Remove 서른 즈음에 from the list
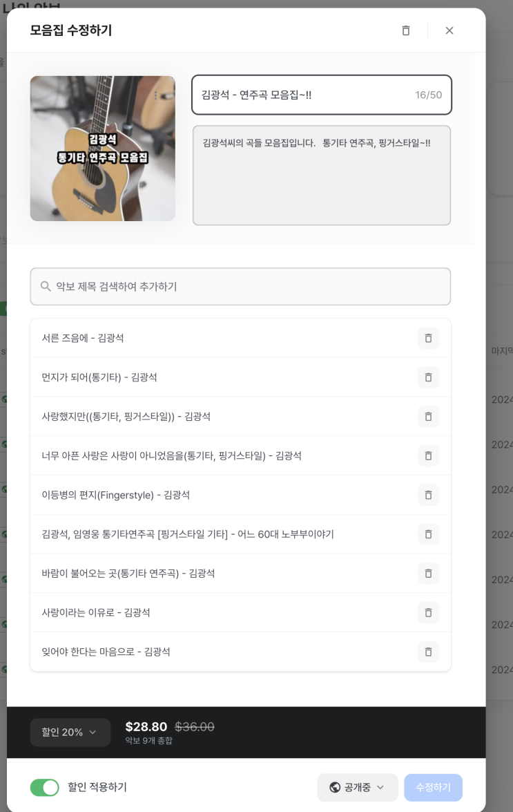Viewport: 513px width, 812px height. [428, 338]
